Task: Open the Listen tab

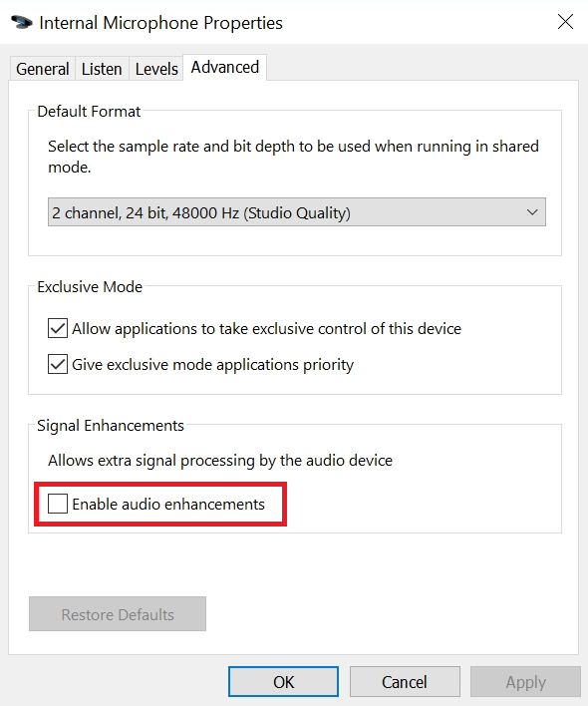Action: (102, 69)
